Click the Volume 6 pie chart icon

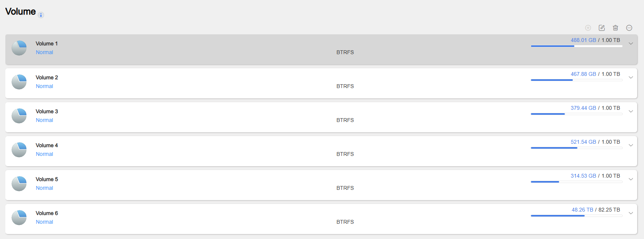tap(19, 218)
